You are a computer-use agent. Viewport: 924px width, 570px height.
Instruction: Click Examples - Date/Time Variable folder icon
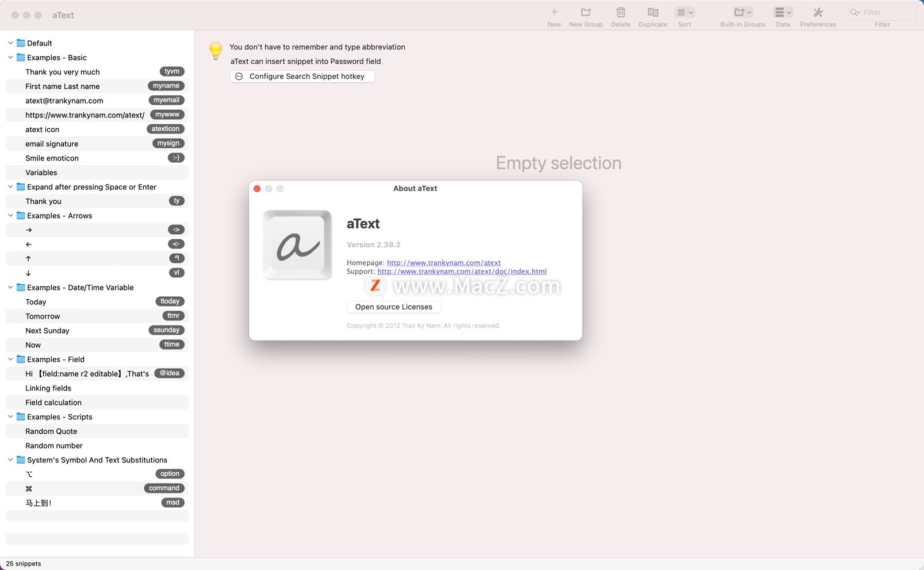21,288
